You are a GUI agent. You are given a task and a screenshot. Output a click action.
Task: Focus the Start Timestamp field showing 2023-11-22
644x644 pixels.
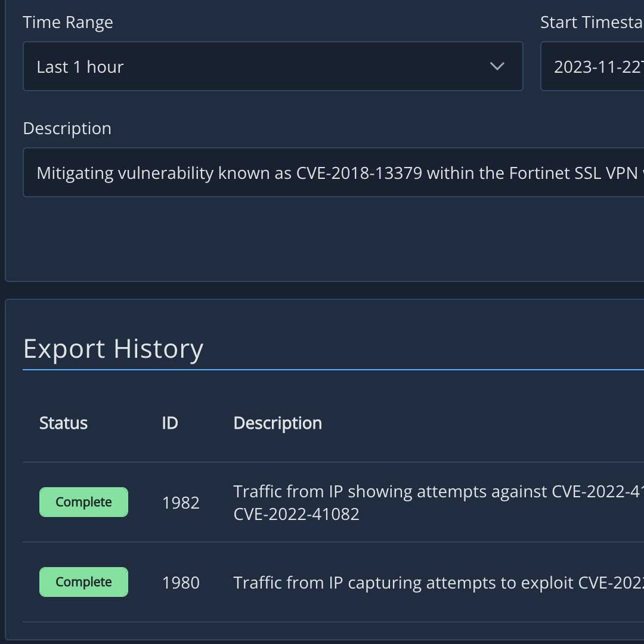[x=592, y=66]
